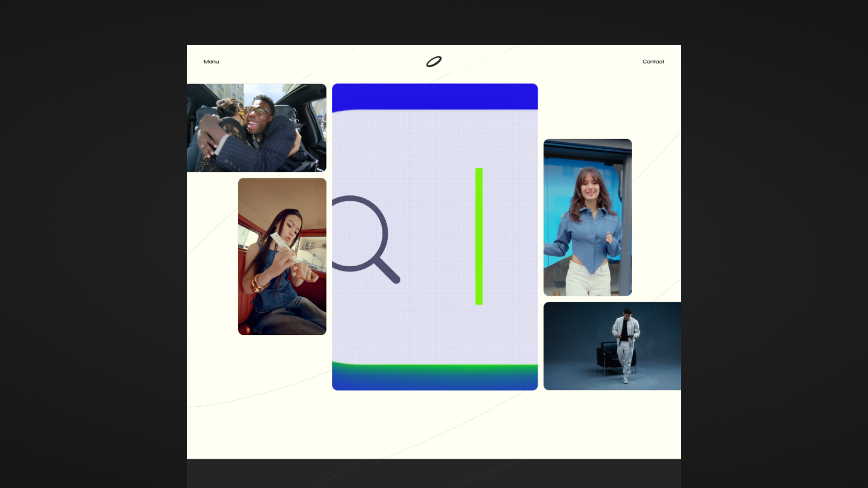Open the photo of two people hugging in a car
Viewport: 868px width, 488px height.
point(257,127)
